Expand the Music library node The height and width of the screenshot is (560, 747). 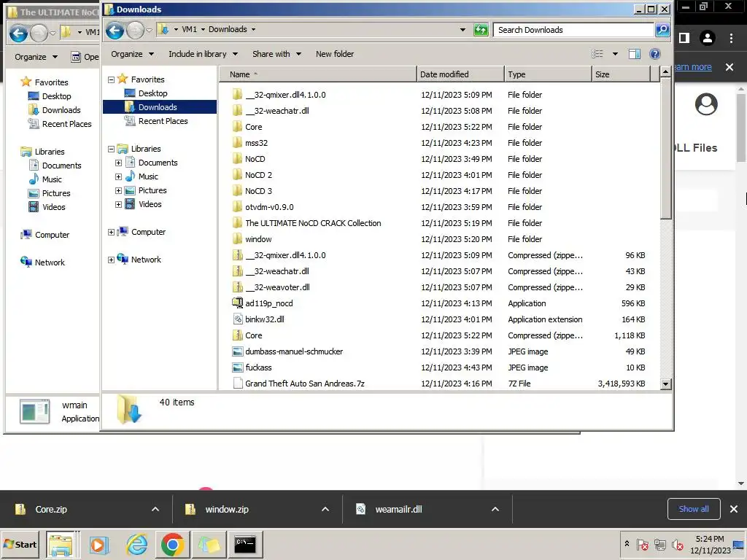point(118,176)
